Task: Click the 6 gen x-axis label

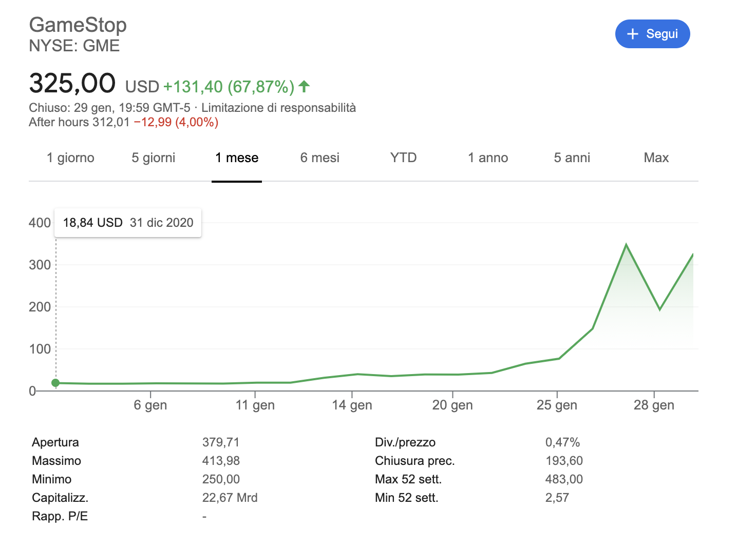Action: (x=150, y=405)
